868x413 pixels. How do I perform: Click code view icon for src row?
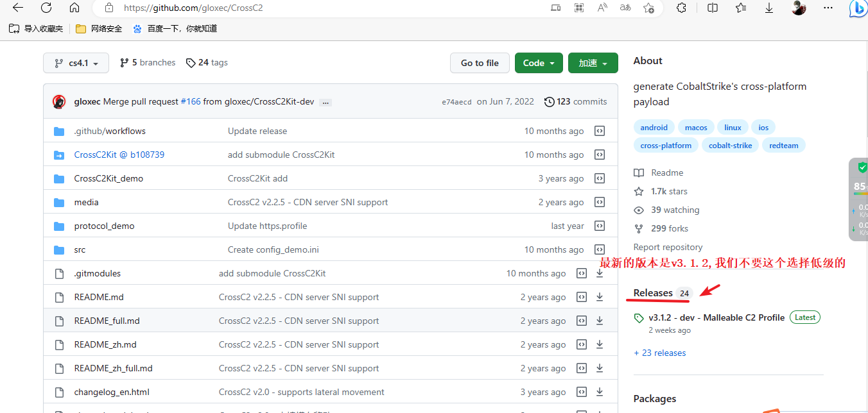[x=600, y=249]
